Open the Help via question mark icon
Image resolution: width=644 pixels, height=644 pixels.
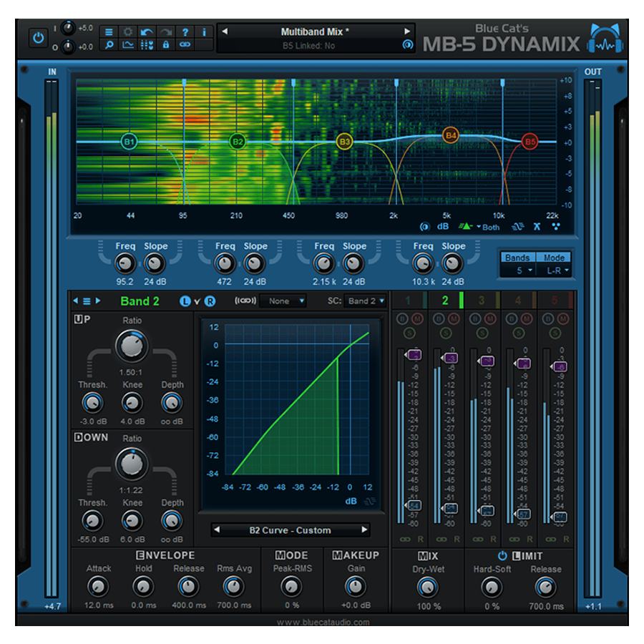tap(185, 32)
